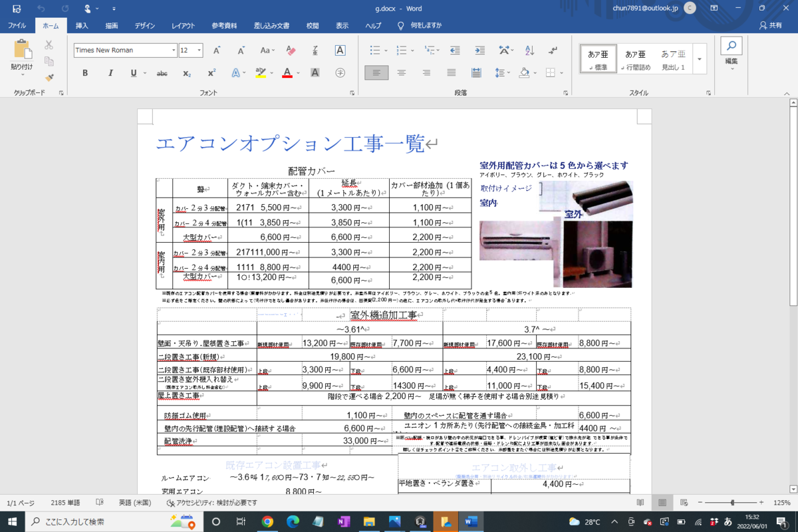Image resolution: width=798 pixels, height=532 pixels.
Task: Click the 何をしますか tell me box
Action: click(x=420, y=25)
